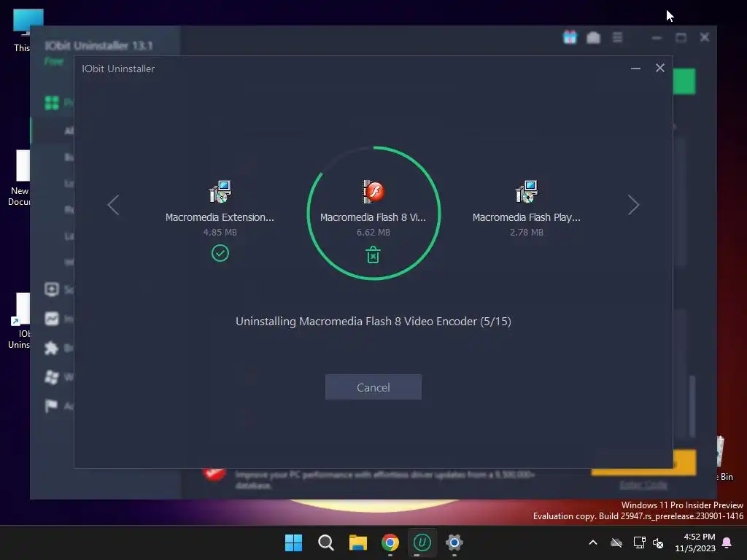
Task: Click the Windows Apps sidebar icon
Action: pos(52,377)
